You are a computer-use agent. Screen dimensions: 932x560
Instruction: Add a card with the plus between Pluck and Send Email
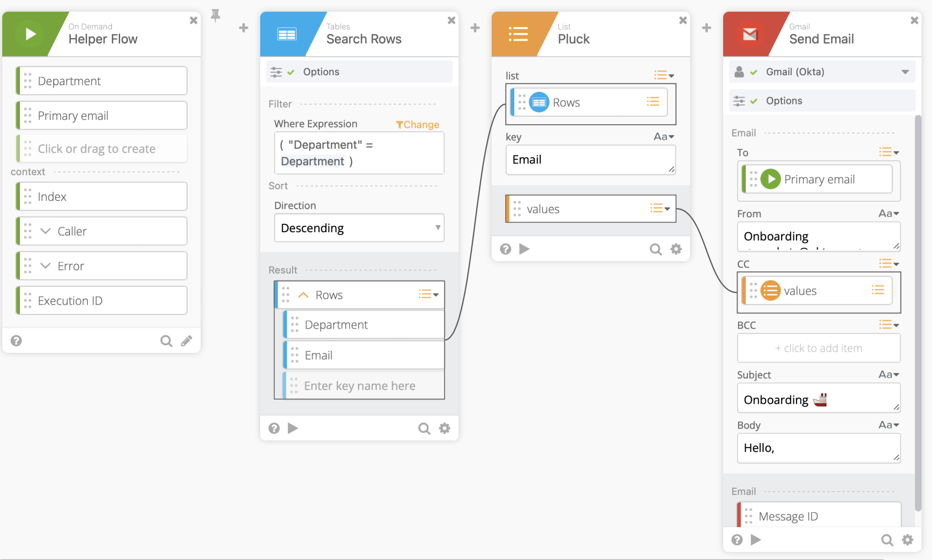(x=706, y=27)
